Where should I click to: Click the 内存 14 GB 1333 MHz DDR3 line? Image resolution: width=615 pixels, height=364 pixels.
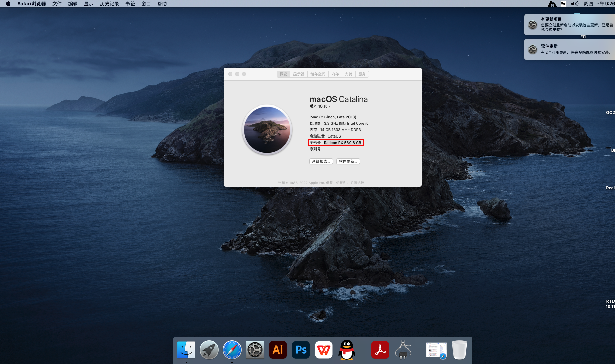pos(335,130)
